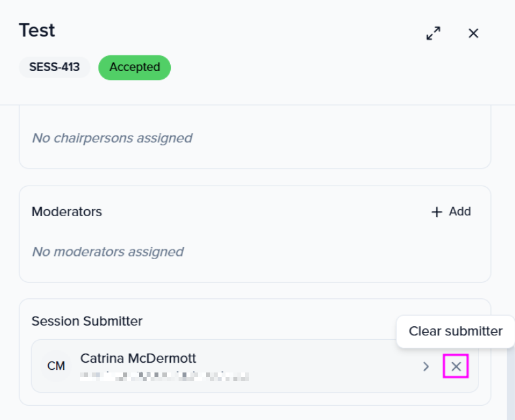Click the plus icon next to Add
515x420 pixels.
(437, 212)
